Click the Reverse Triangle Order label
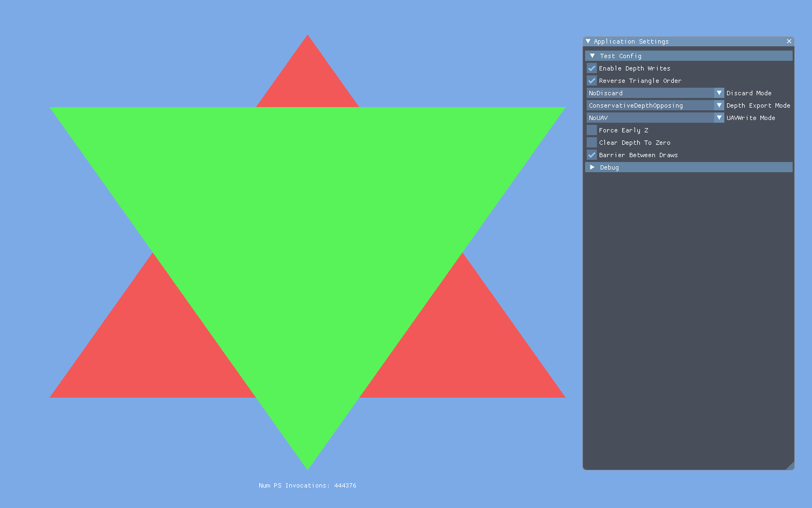The image size is (812, 508). point(640,81)
